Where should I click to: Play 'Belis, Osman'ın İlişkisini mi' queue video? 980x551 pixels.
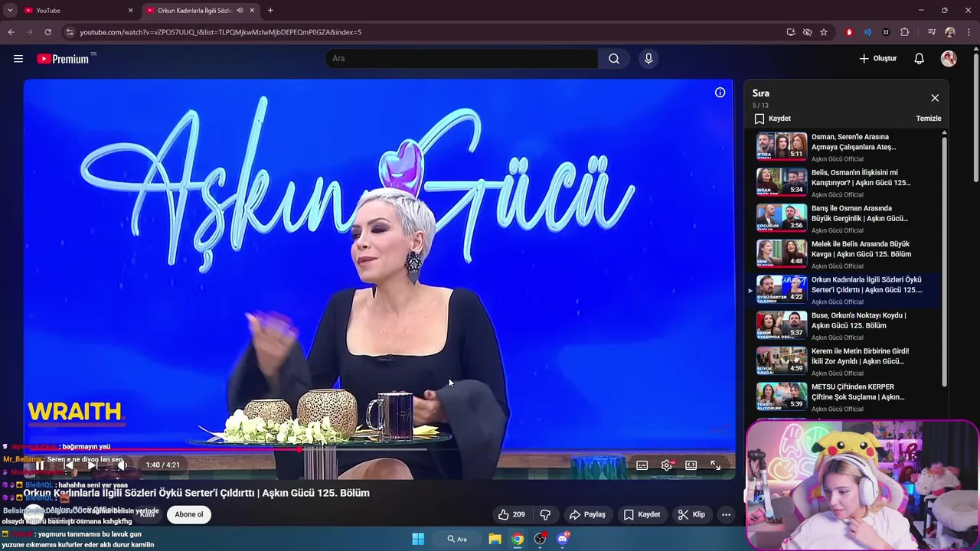click(846, 183)
